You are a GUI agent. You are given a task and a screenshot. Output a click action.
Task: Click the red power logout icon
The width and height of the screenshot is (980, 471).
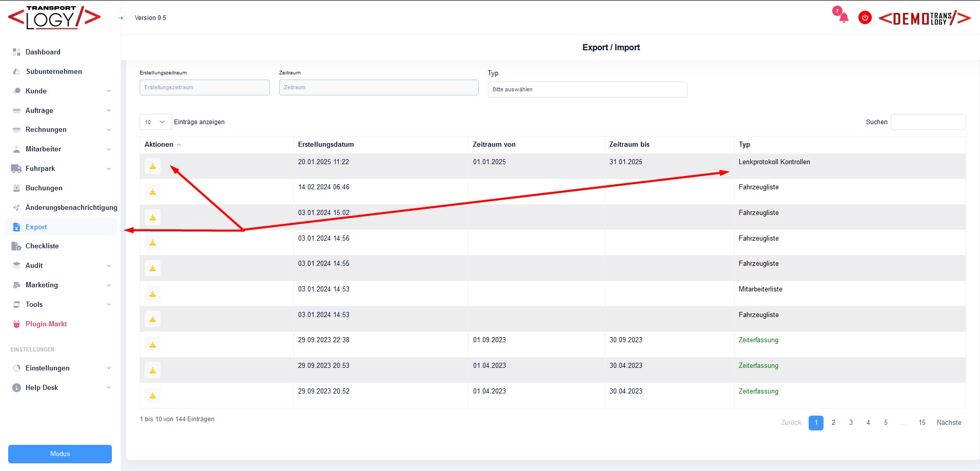coord(865,18)
